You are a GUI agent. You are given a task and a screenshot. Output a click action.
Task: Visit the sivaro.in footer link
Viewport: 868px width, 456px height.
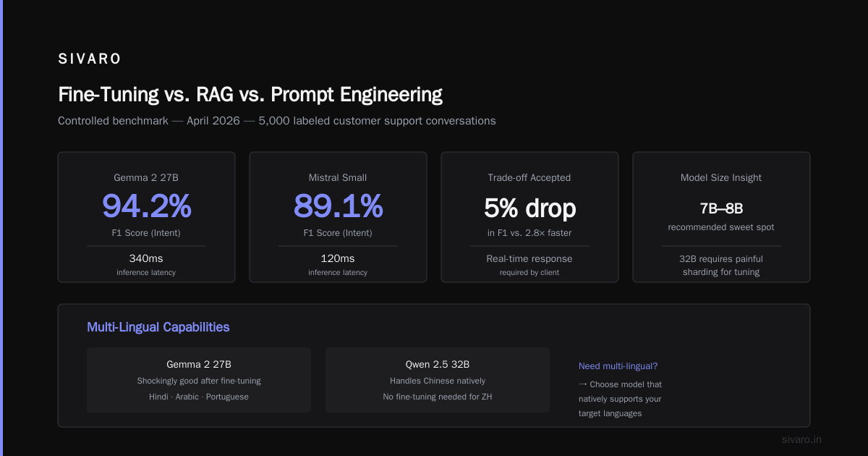(801, 439)
